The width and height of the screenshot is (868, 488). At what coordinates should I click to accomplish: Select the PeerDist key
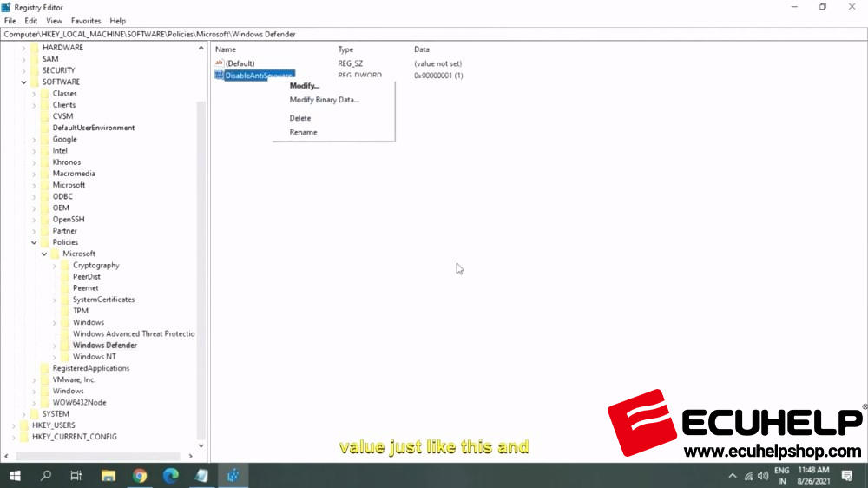(86, 276)
